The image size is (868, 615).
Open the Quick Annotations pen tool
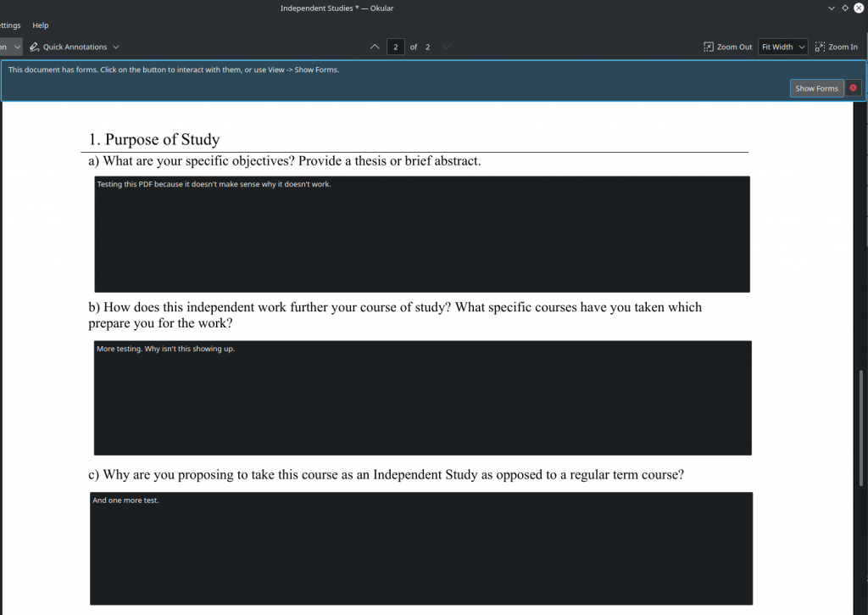[68, 48]
